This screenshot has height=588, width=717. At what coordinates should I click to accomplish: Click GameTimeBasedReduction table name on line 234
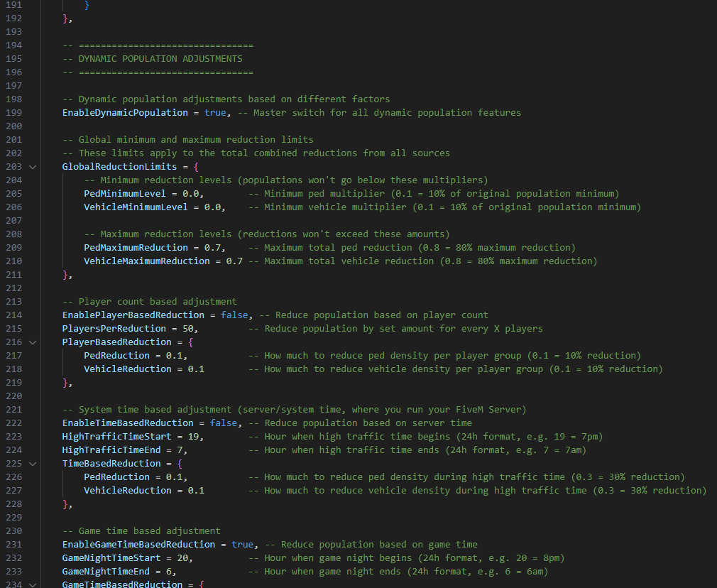pos(122,584)
